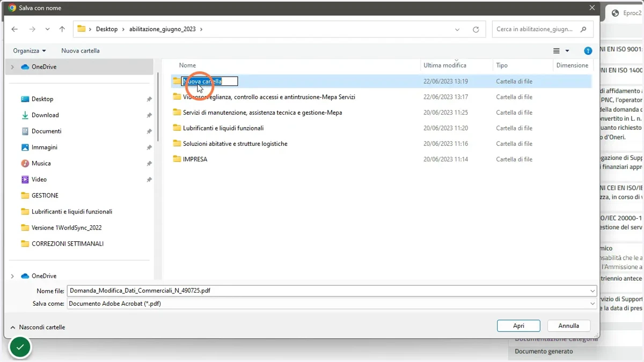The width and height of the screenshot is (644, 362).
Task: Go back to the previous folder
Action: pyautogui.click(x=14, y=29)
